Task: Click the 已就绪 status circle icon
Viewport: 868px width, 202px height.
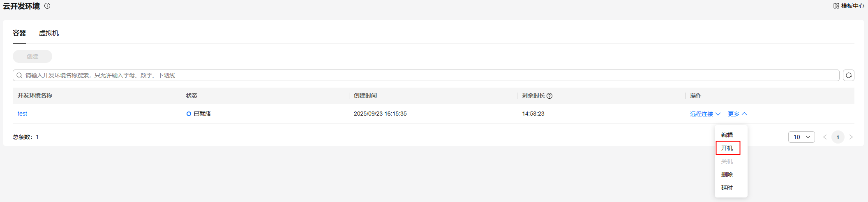Action: [x=189, y=114]
